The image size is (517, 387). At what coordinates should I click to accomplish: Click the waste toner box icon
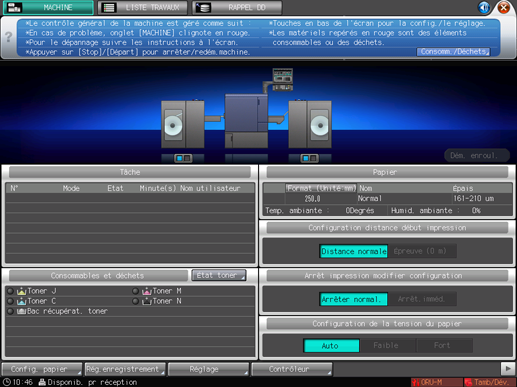click(21, 311)
